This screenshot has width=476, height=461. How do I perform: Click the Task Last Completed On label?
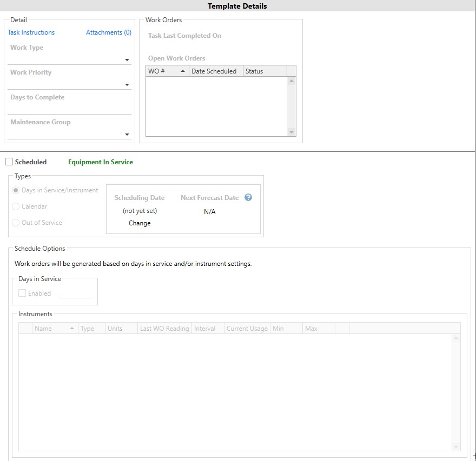pos(184,36)
